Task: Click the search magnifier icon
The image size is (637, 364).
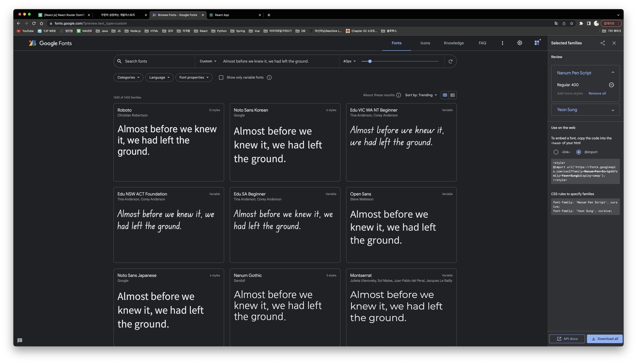Action: pos(119,61)
